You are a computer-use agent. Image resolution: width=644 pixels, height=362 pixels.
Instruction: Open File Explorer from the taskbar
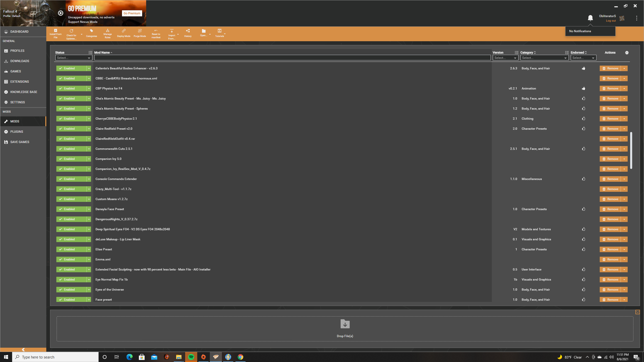(179, 357)
